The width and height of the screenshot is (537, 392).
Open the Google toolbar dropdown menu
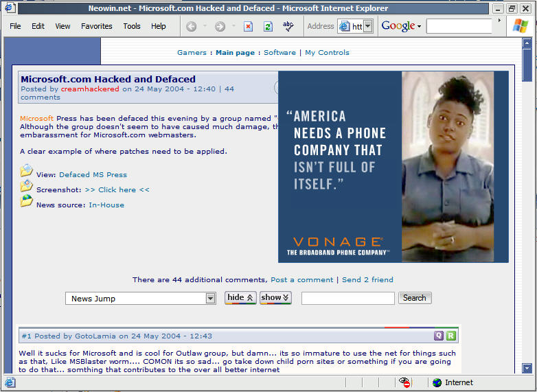419,26
